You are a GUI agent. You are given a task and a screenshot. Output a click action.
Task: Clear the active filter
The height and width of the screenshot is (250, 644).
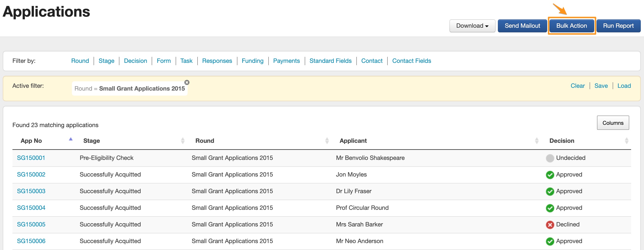pos(577,86)
